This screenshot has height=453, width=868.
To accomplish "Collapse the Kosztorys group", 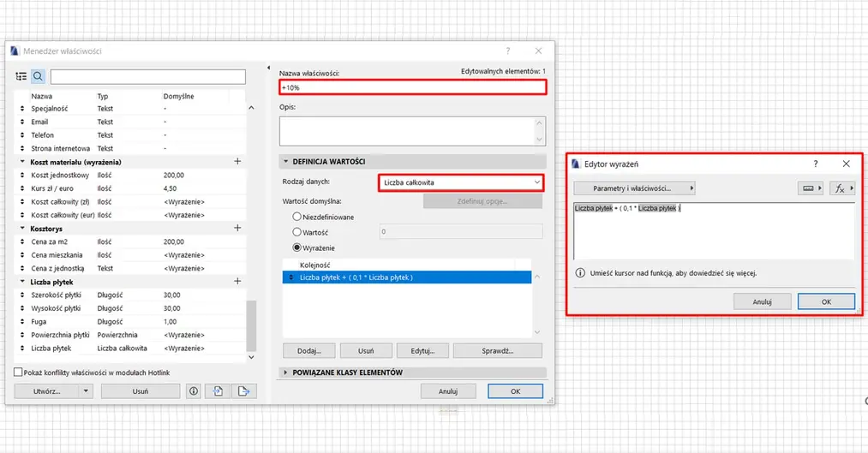I will pos(22,228).
